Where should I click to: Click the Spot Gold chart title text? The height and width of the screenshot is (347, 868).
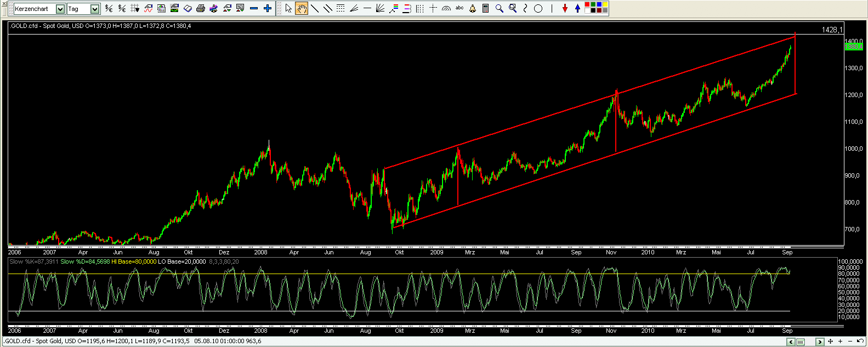[100, 26]
